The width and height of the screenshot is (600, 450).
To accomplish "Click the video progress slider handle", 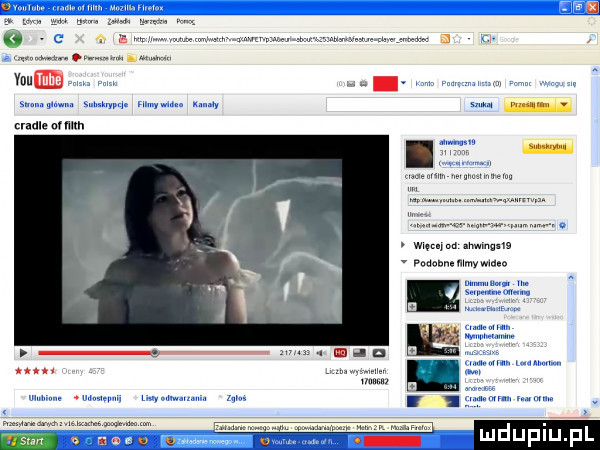I will click(155, 353).
